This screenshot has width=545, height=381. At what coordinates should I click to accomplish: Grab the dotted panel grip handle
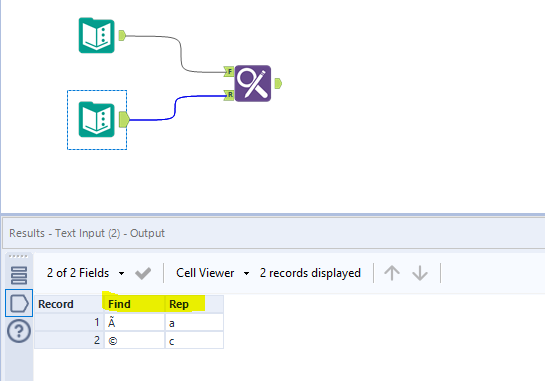coord(18,257)
